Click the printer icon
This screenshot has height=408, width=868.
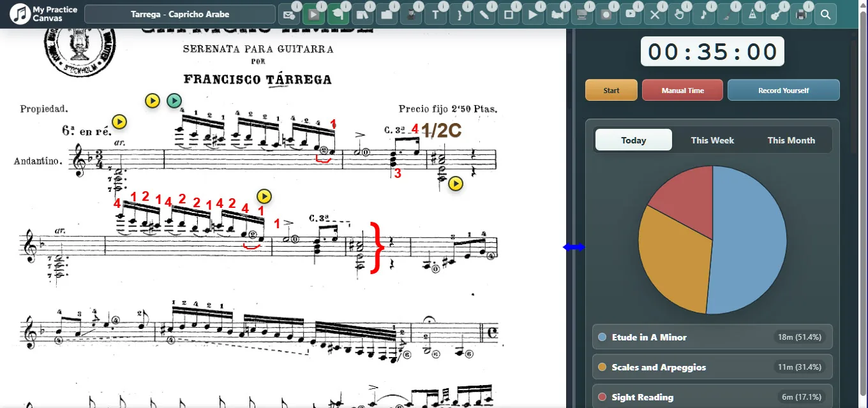point(801,15)
